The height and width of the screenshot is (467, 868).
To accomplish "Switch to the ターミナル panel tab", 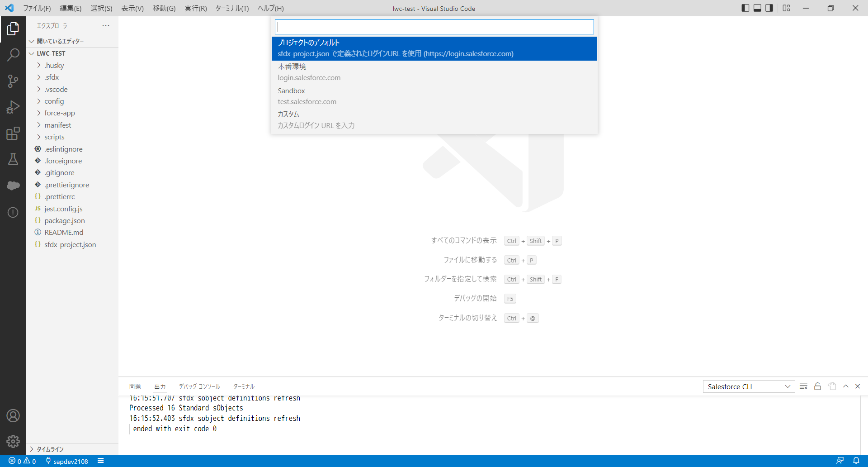I will coord(244,386).
